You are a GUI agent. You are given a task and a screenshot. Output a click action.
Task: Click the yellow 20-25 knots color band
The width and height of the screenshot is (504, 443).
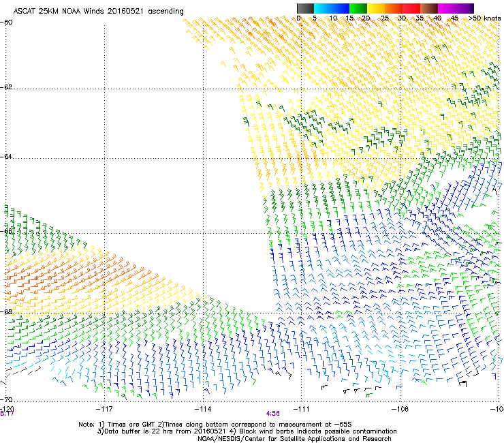click(376, 8)
